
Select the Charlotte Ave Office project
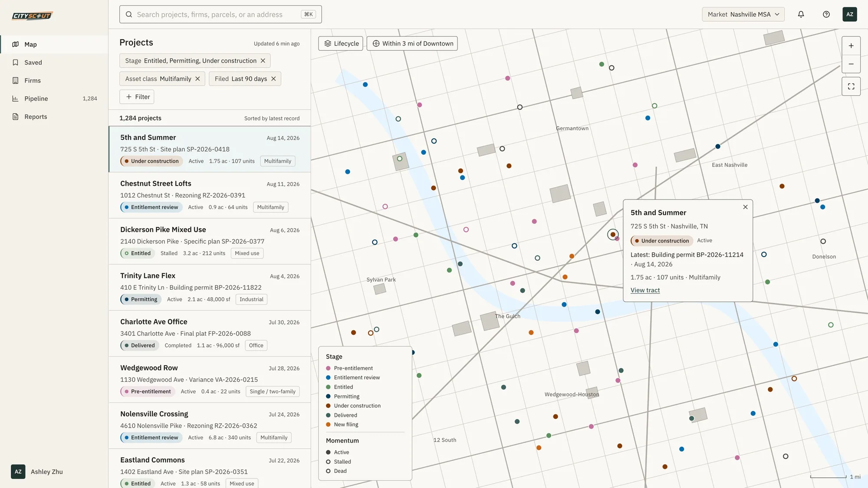210,333
